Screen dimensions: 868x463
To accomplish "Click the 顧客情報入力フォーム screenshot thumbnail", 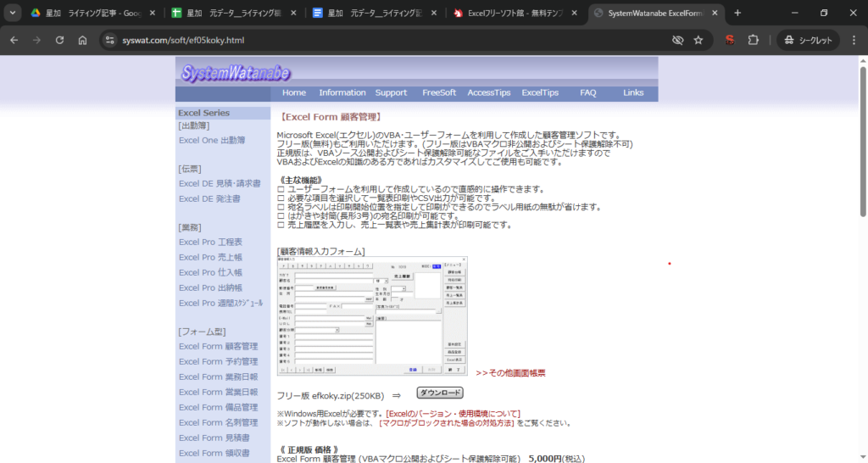I will pyautogui.click(x=372, y=316).
